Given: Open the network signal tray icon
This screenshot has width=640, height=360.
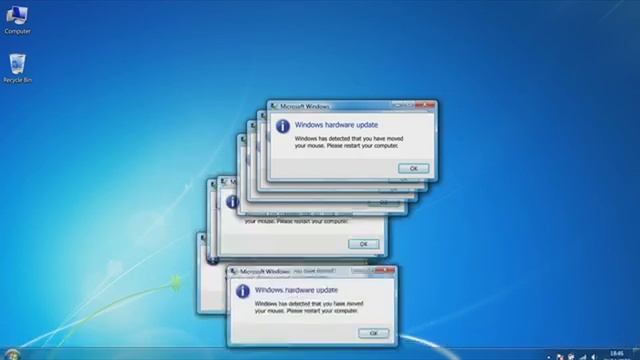Looking at the screenshot, I should point(583,357).
